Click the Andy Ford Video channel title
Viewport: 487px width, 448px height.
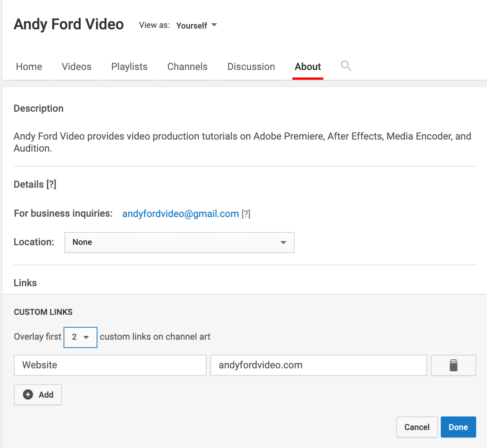[69, 24]
